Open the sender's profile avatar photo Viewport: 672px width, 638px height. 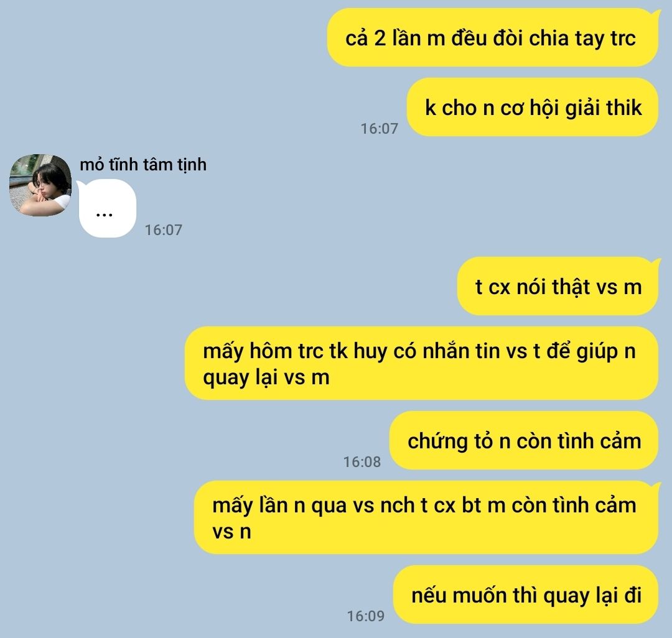pos(40,185)
